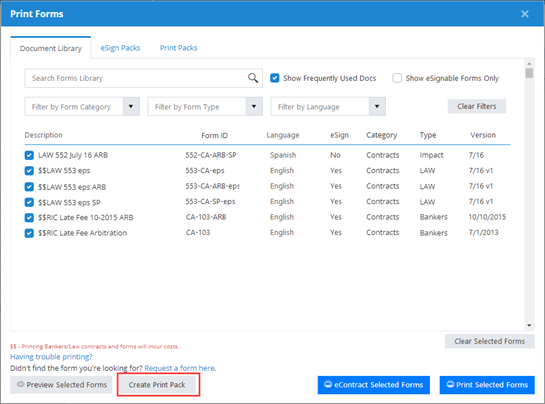Click Print Selected Forms button
The image size is (545, 404).
487,385
